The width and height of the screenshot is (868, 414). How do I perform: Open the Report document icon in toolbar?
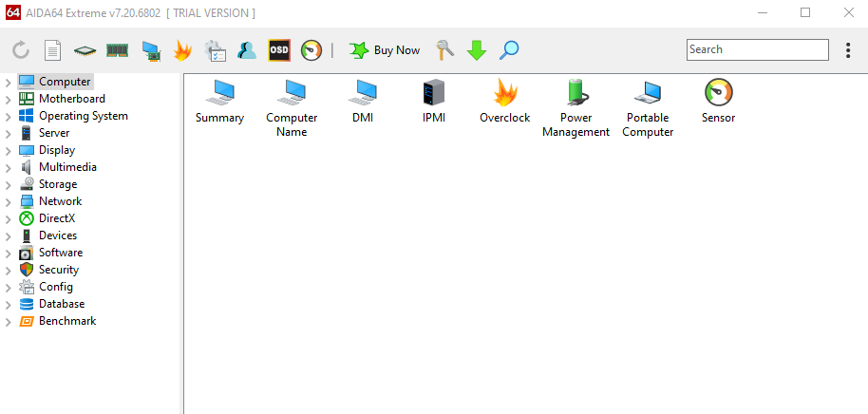(x=53, y=50)
